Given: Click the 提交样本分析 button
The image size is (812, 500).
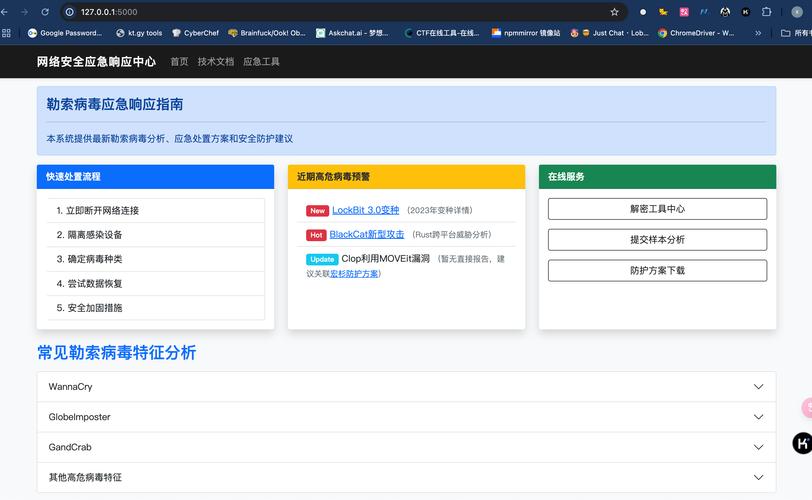Looking at the screenshot, I should pyautogui.click(x=657, y=240).
